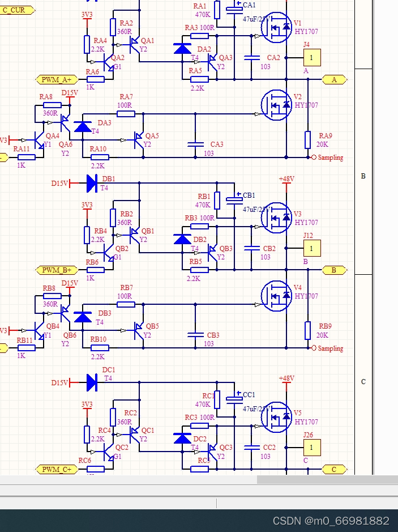Click the +48V power label above V3
This screenshot has height=532, width=398.
[286, 179]
